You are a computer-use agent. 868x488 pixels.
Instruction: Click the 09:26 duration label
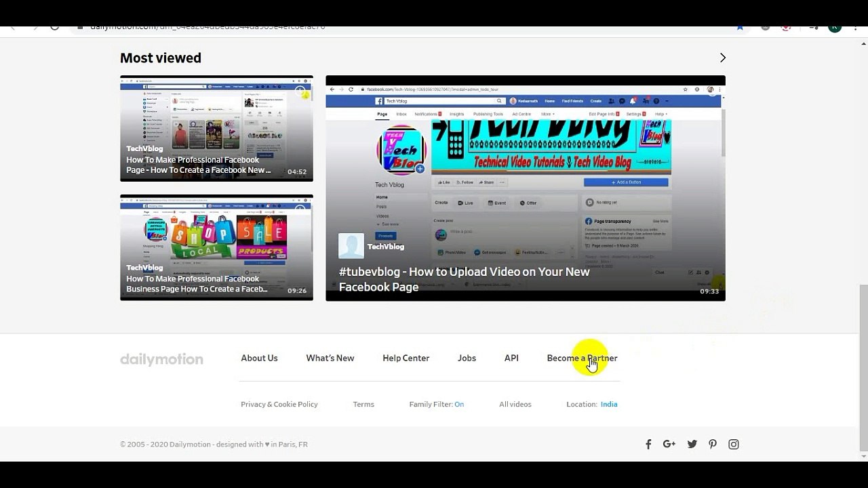pos(297,291)
